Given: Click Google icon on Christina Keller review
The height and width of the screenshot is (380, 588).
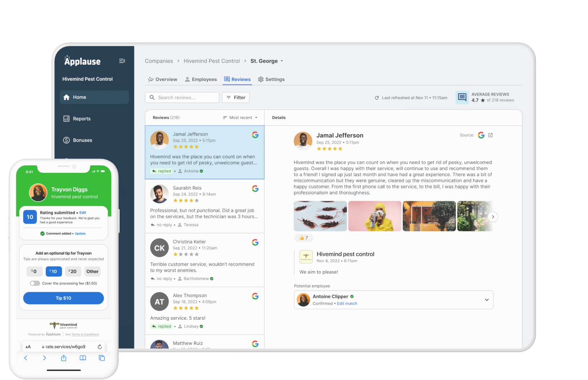Looking at the screenshot, I should (x=255, y=242).
